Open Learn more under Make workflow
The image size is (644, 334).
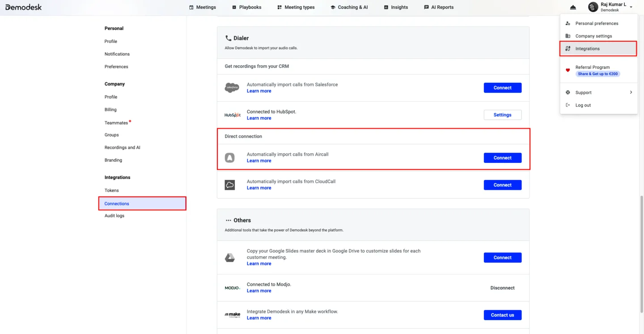[259, 318]
